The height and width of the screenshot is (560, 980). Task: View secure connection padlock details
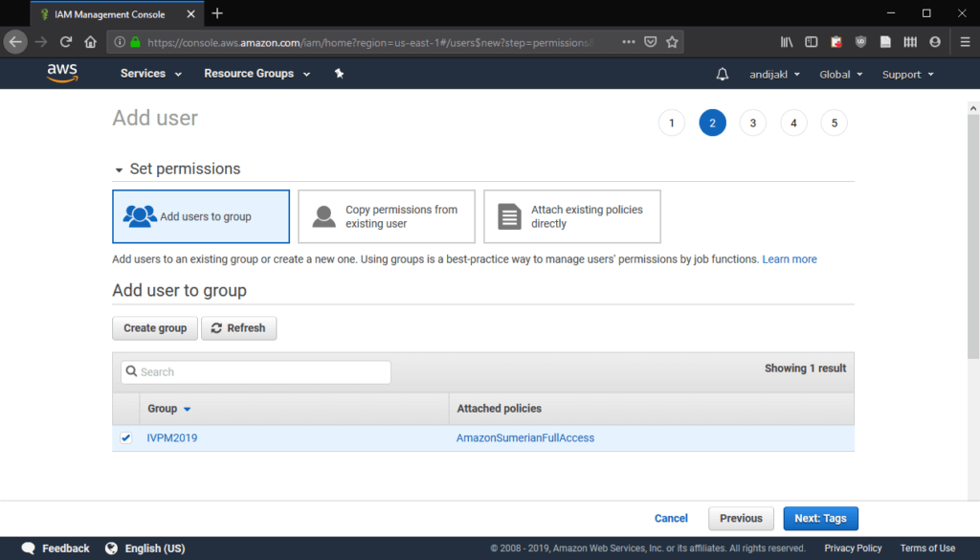pos(135,42)
